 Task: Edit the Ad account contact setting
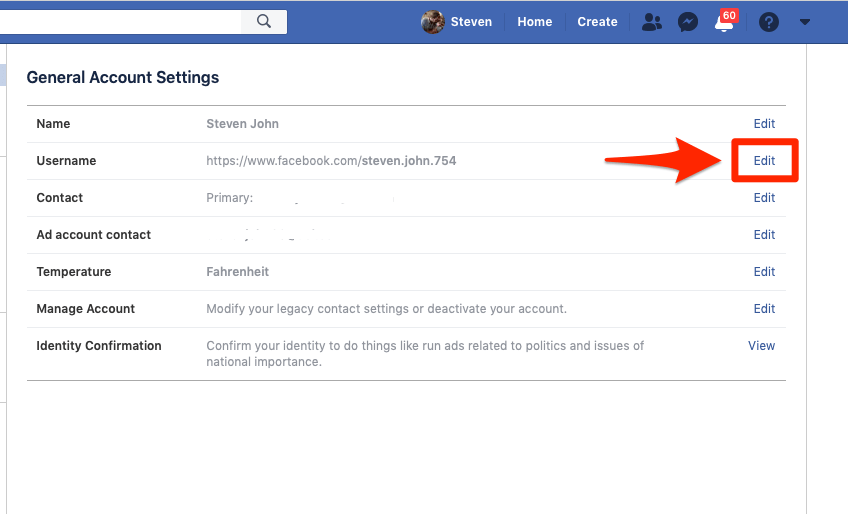(764, 235)
